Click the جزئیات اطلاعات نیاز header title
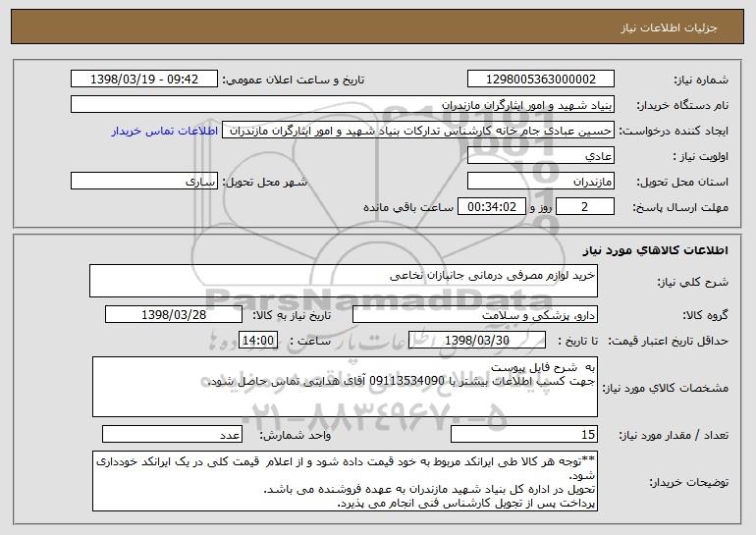 point(669,27)
